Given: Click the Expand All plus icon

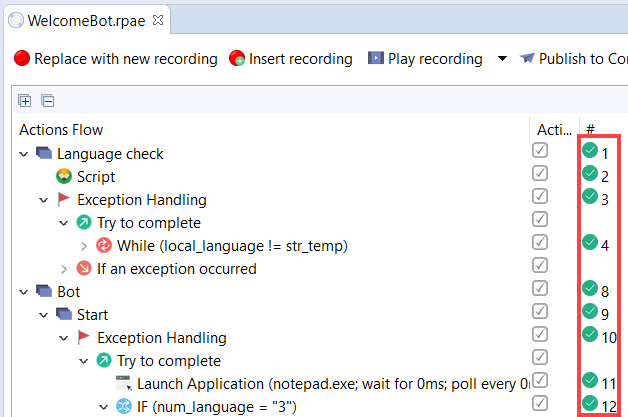Looking at the screenshot, I should (x=25, y=101).
